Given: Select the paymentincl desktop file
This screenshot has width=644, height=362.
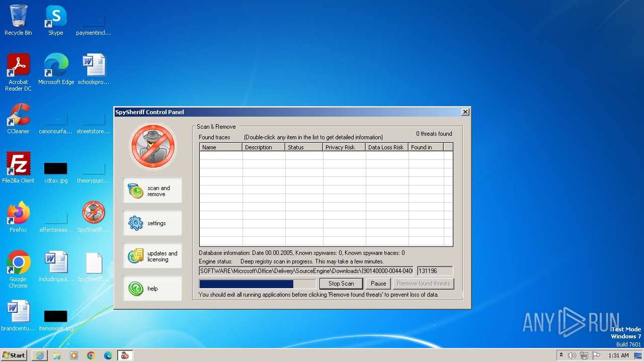Looking at the screenshot, I should coord(94,25).
